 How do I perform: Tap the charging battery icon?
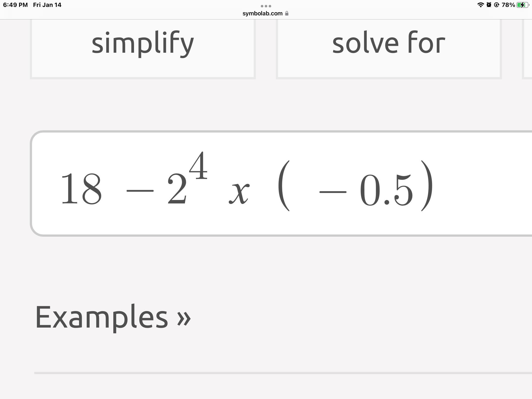(522, 5)
